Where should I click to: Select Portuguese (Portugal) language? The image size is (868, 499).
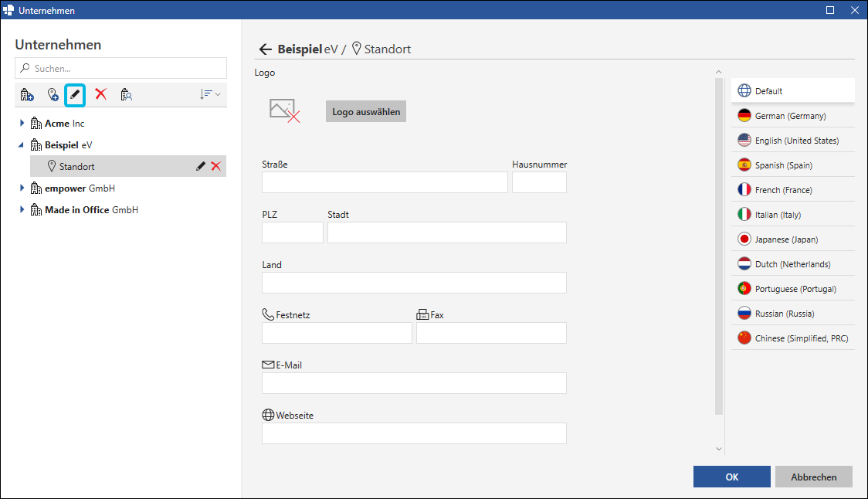click(793, 289)
